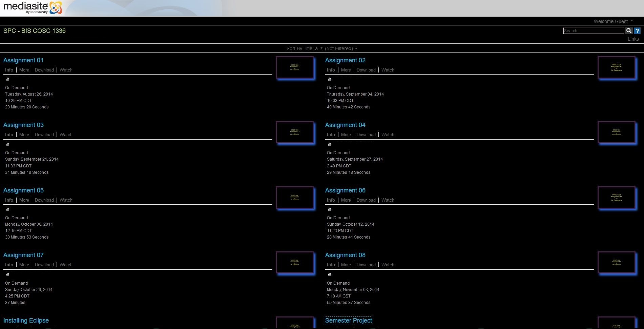Click Watch for Assignment 06
Image resolution: width=644 pixels, height=329 pixels.
(388, 200)
